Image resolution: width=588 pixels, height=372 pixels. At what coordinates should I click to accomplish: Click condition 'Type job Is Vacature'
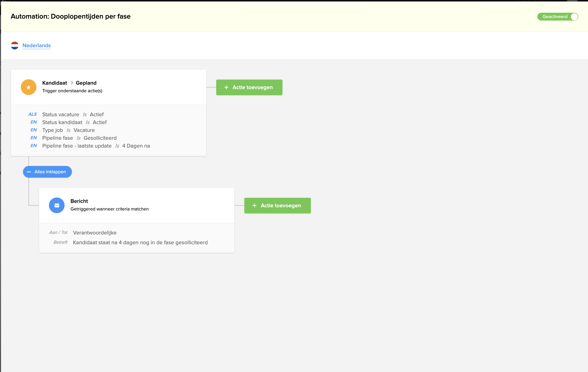(68, 130)
